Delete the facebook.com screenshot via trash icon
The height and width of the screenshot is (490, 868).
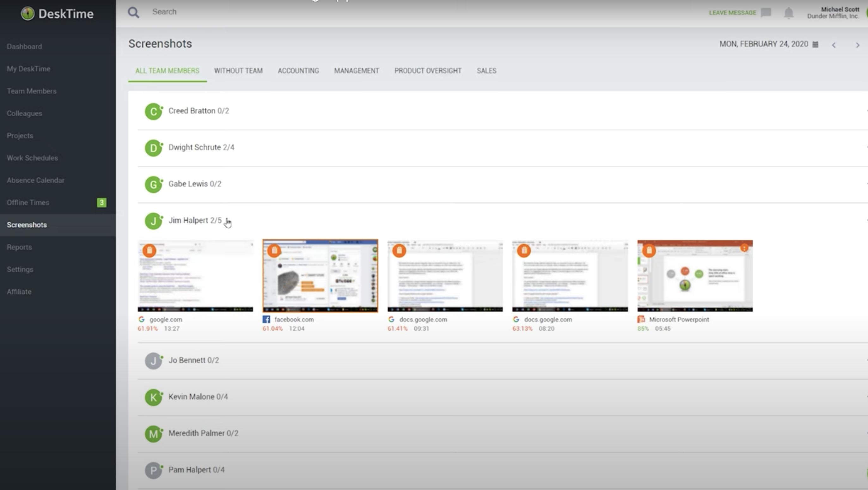pyautogui.click(x=274, y=250)
